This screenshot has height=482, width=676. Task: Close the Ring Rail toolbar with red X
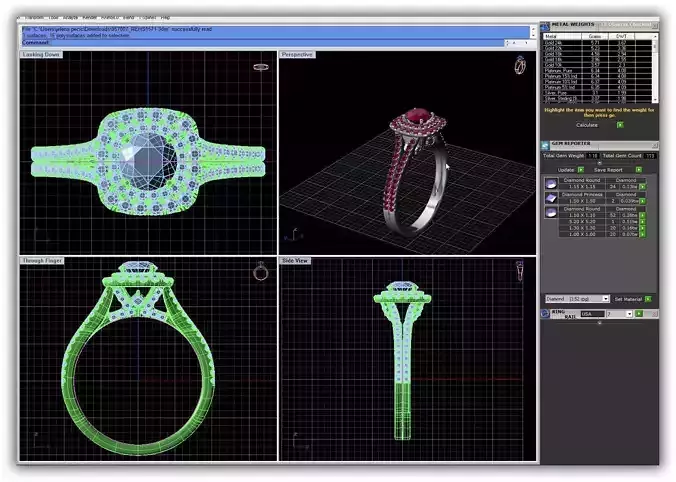(x=654, y=313)
